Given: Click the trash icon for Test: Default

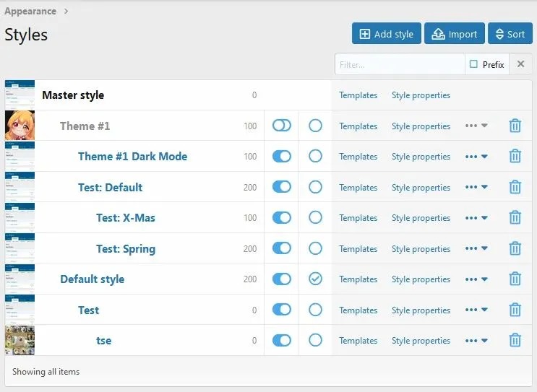Looking at the screenshot, I should [x=515, y=188].
